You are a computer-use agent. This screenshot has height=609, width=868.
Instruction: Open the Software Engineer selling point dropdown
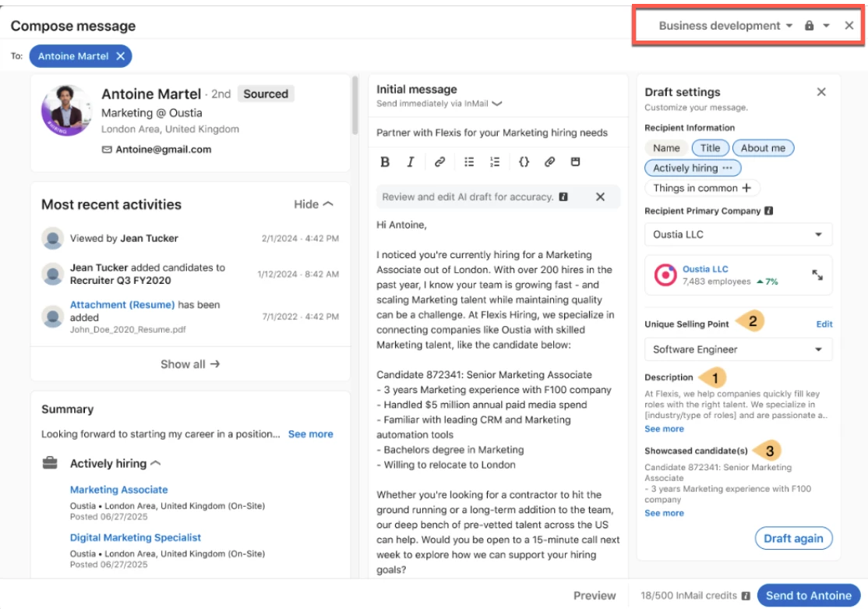coord(738,349)
